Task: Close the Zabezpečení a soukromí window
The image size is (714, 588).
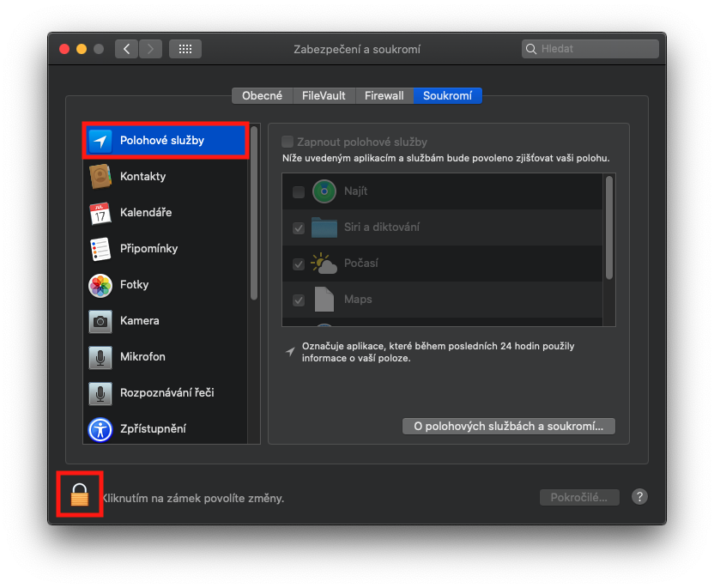Action: (64, 49)
